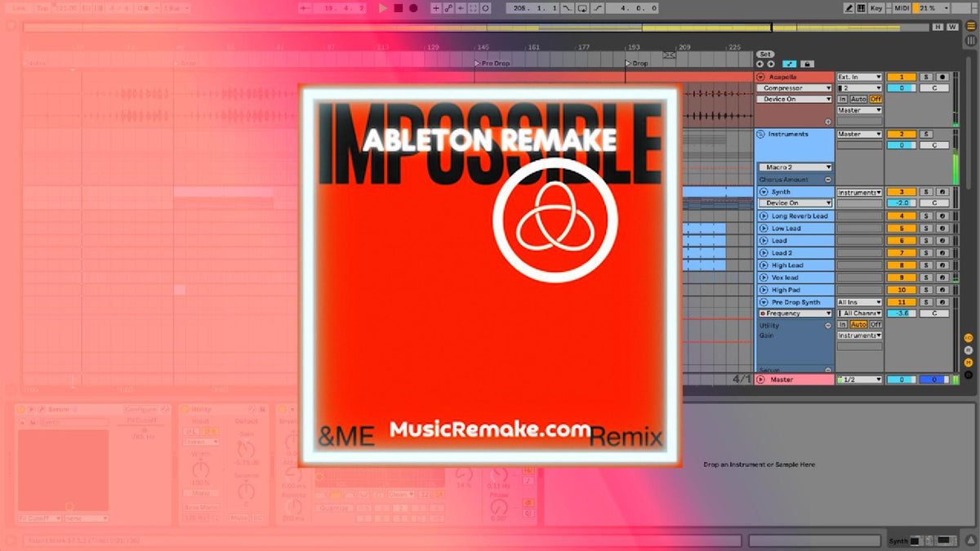This screenshot has height=551, width=980.
Task: Enable Ableton Link in the top left
Action: coord(20,8)
